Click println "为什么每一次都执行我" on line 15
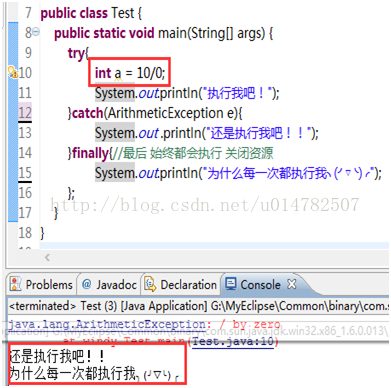 point(238,173)
